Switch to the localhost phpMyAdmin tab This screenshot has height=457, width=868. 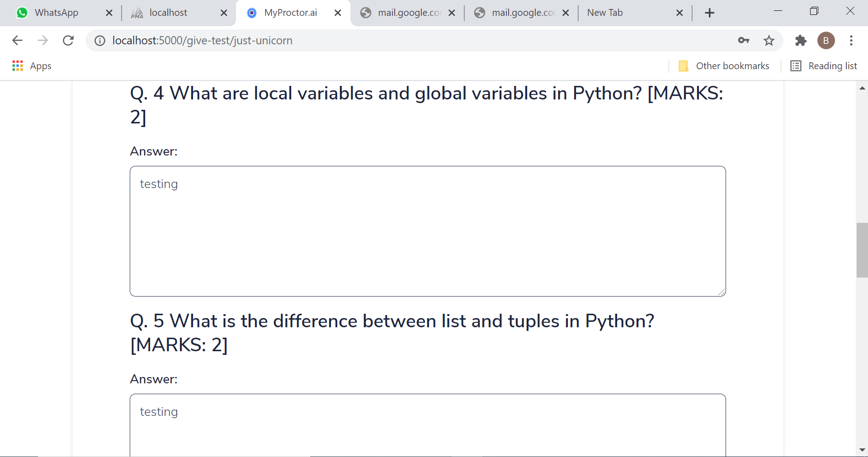168,13
